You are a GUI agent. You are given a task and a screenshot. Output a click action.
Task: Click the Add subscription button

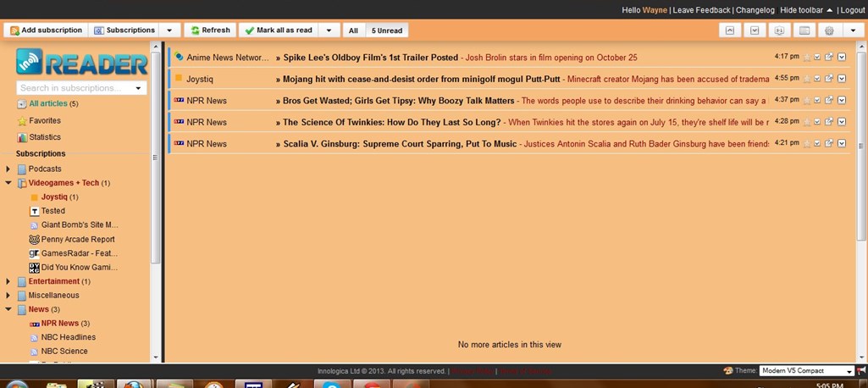pyautogui.click(x=46, y=30)
